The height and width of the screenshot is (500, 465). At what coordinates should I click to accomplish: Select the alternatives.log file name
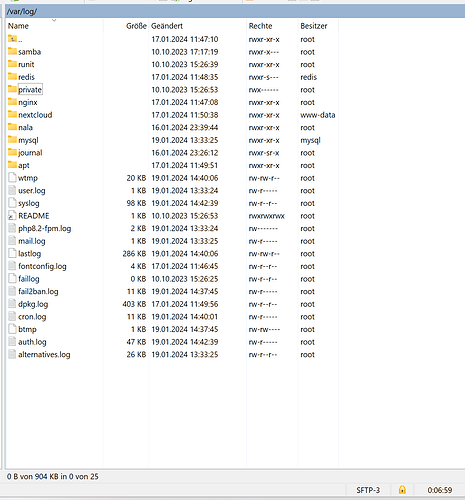[44, 355]
